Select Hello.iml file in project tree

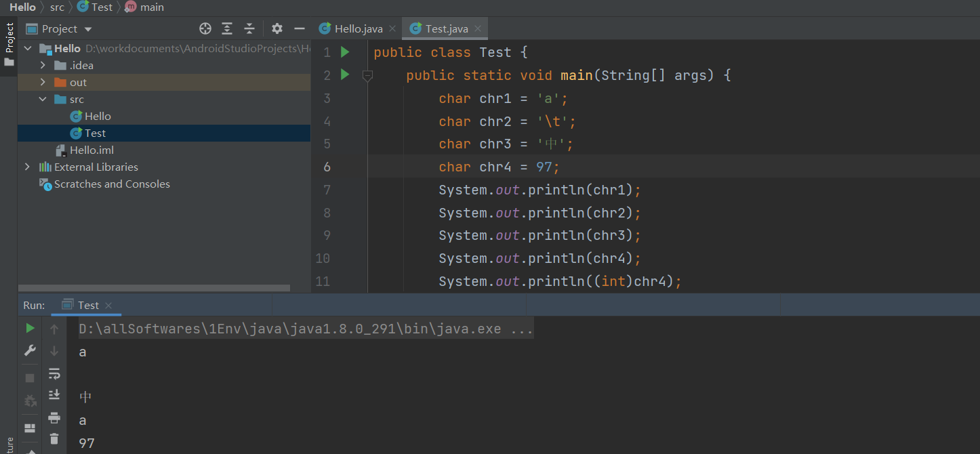tap(85, 150)
